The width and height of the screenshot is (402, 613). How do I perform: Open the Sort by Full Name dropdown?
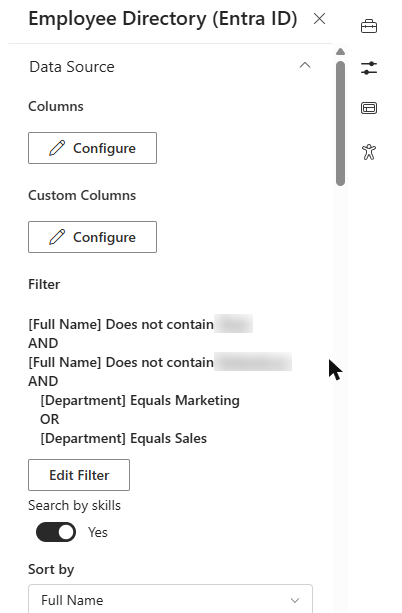tap(170, 599)
